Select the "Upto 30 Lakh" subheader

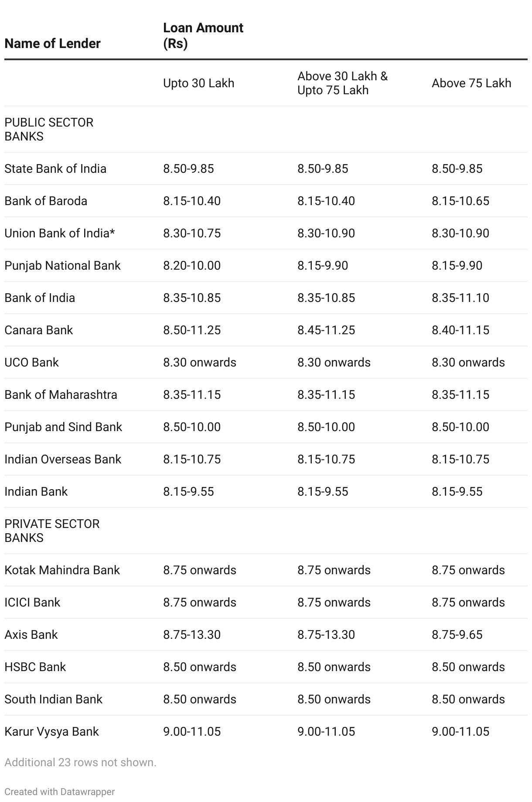pos(198,83)
